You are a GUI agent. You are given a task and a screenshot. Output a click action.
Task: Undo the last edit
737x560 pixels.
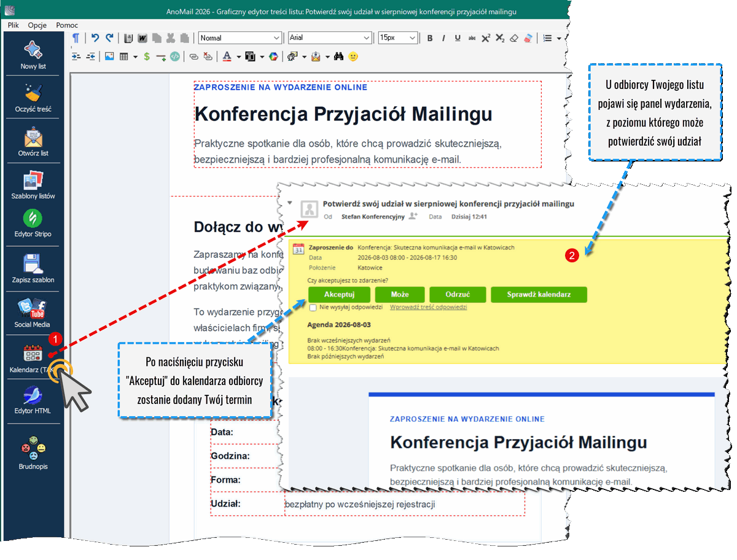pyautogui.click(x=95, y=38)
